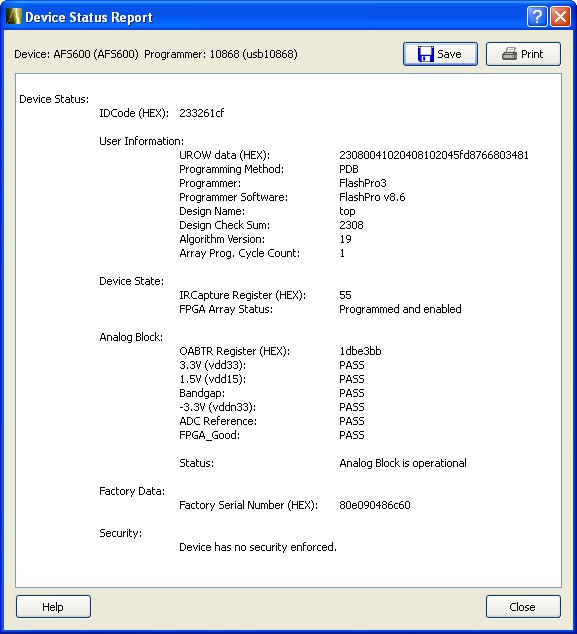The height and width of the screenshot is (634, 577).
Task: Click the IRCapture Register value 55
Action: tap(345, 295)
